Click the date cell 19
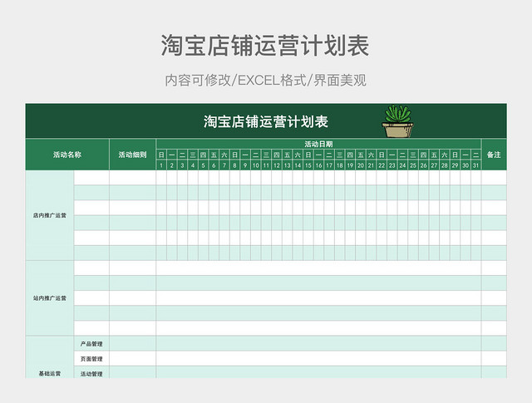Image resolution: width=532 pixels, height=403 pixels. tap(350, 165)
